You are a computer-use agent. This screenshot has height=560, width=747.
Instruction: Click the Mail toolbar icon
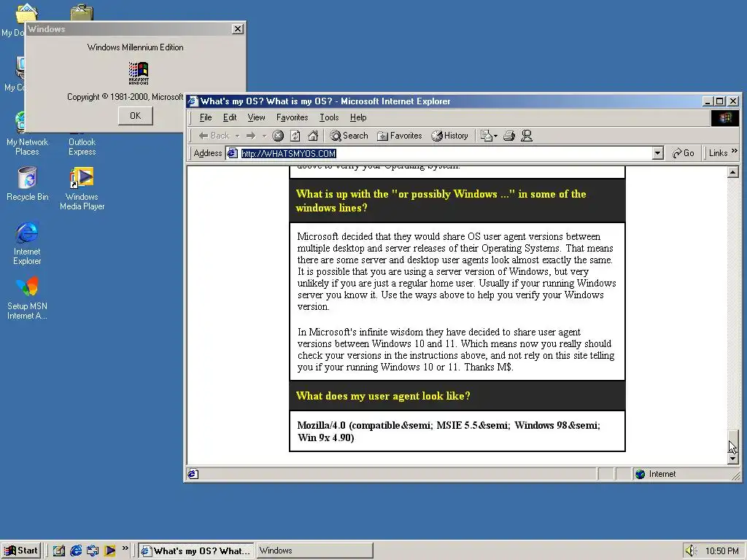[486, 136]
